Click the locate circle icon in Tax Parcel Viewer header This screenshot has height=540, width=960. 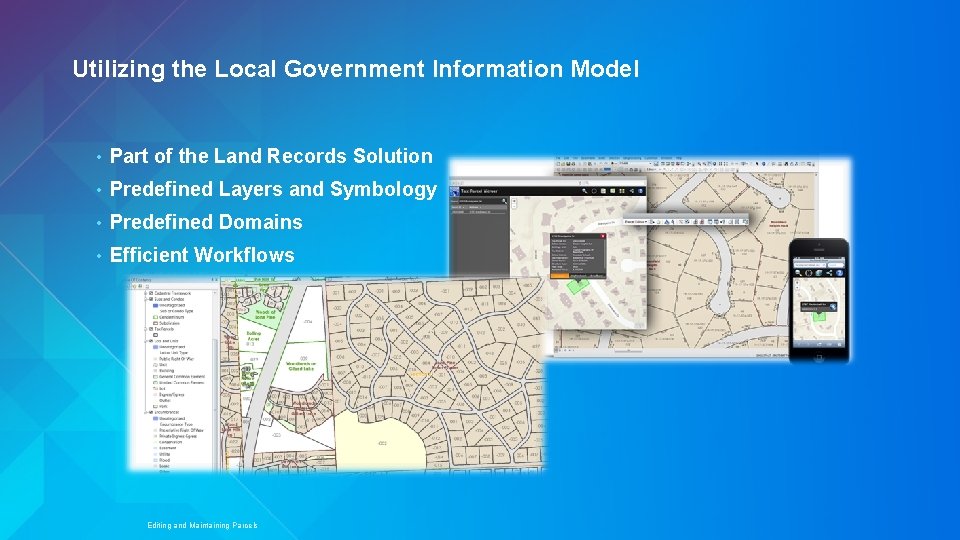(x=594, y=191)
